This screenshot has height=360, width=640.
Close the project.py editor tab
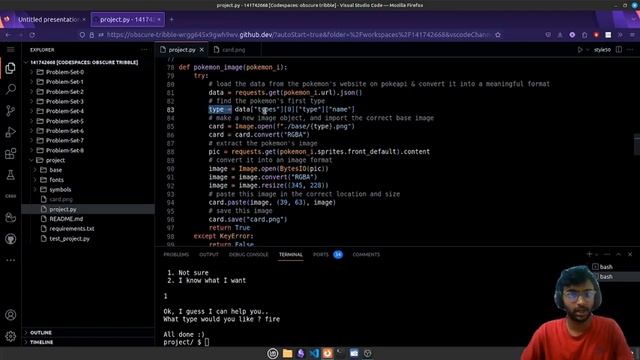click(x=202, y=50)
